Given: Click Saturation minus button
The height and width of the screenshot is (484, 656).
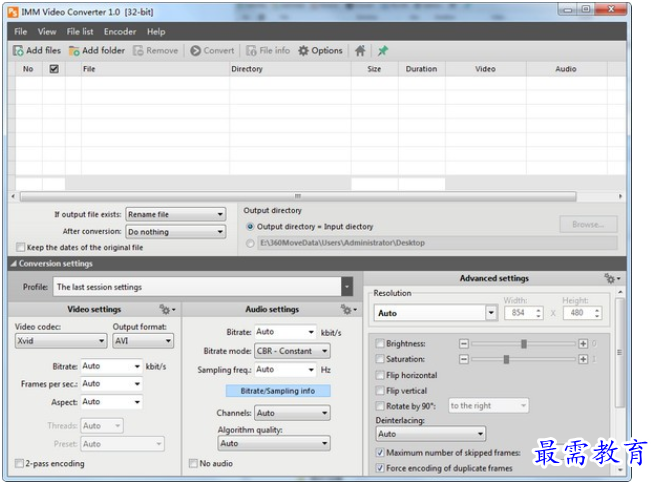Looking at the screenshot, I should coord(464,359).
